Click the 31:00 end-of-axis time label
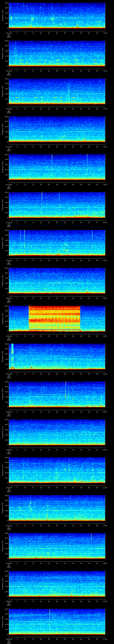114x644 pixels. [x=105, y=639]
